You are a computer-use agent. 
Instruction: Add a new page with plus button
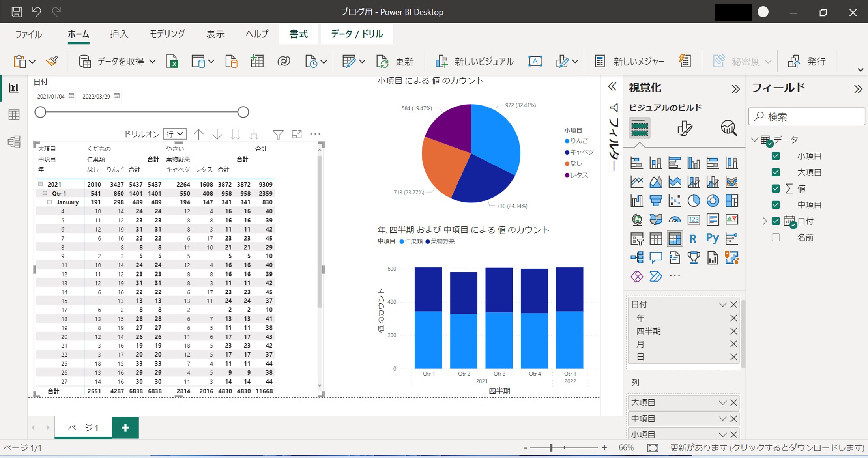tap(125, 428)
